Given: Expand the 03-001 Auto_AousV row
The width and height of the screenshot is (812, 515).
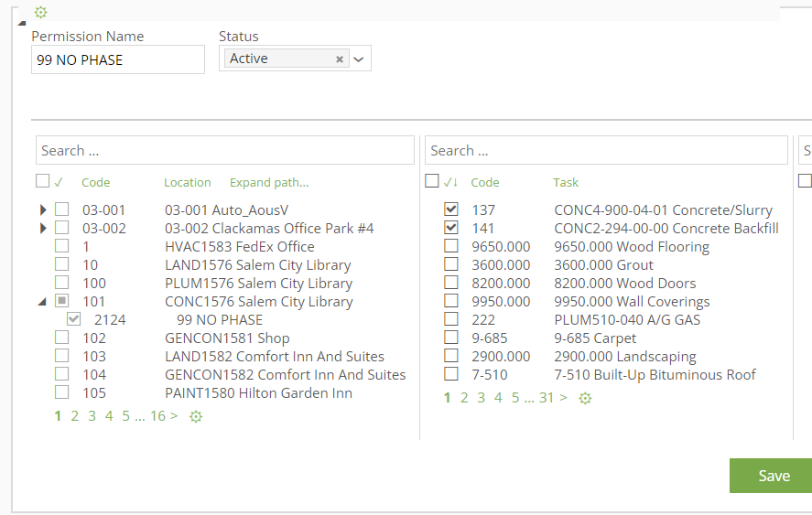Looking at the screenshot, I should [x=43, y=209].
